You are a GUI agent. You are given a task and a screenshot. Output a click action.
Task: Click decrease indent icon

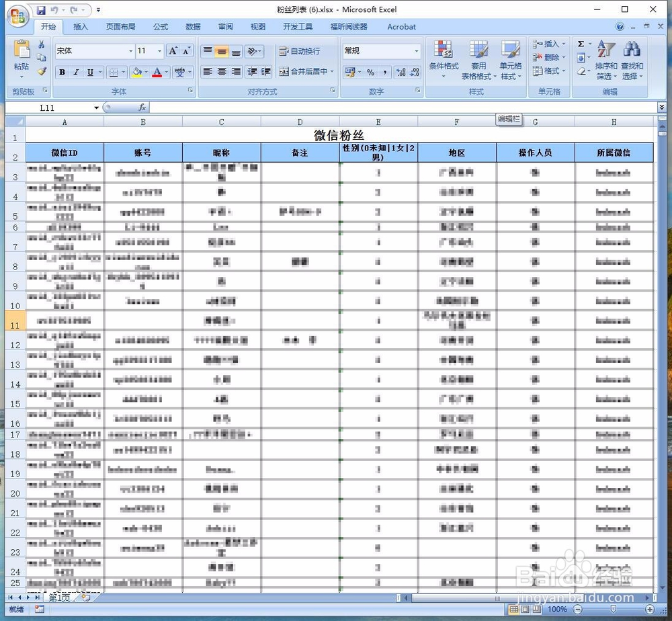coord(253,71)
